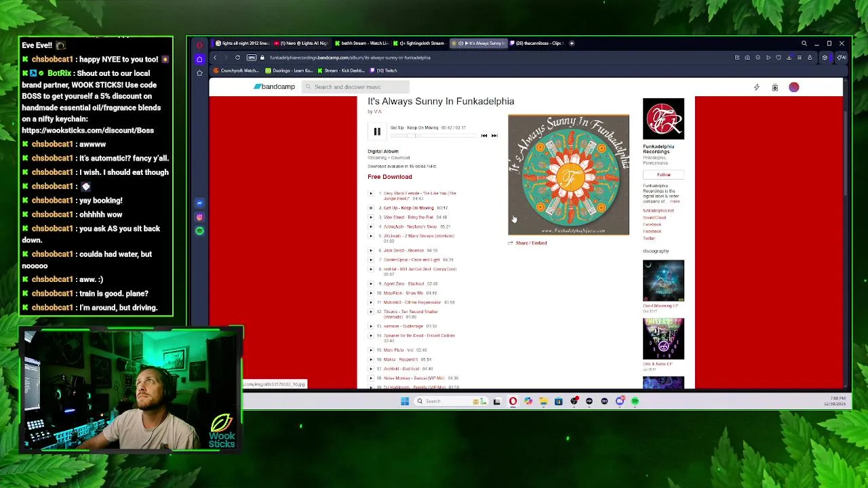Open Spotify from the taskbar
868x488 pixels.
tap(635, 401)
